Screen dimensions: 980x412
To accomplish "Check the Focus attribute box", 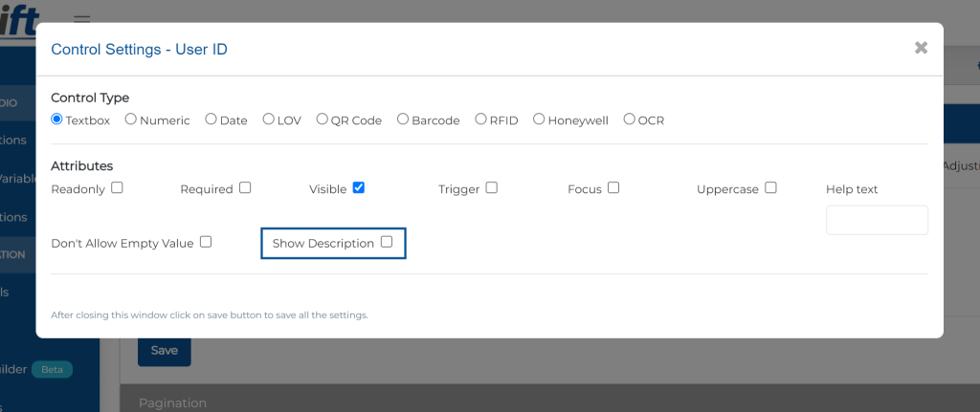I will (x=613, y=187).
